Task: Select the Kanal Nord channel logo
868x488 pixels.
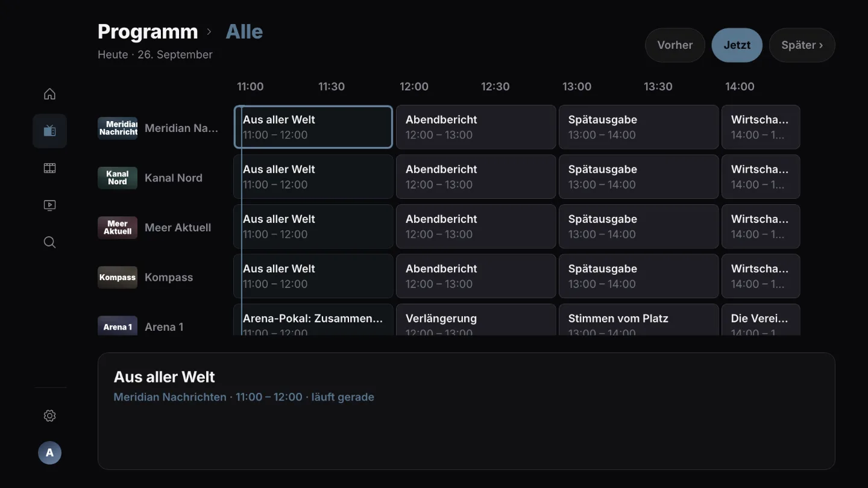Action: tap(118, 178)
